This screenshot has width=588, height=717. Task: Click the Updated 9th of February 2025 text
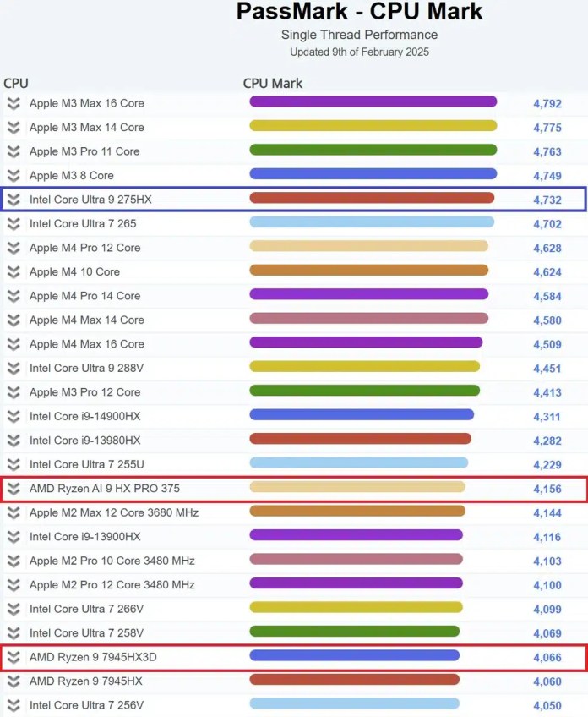tap(360, 52)
